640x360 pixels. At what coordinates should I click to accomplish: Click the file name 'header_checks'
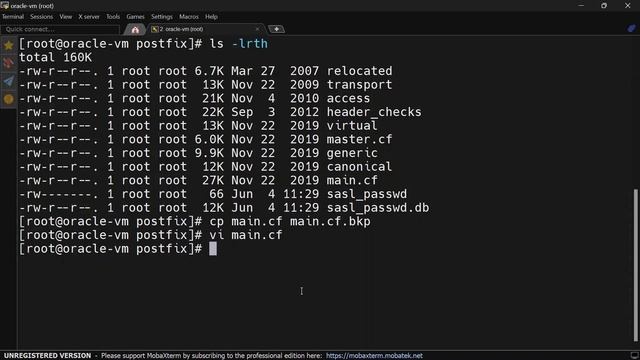pos(374,112)
